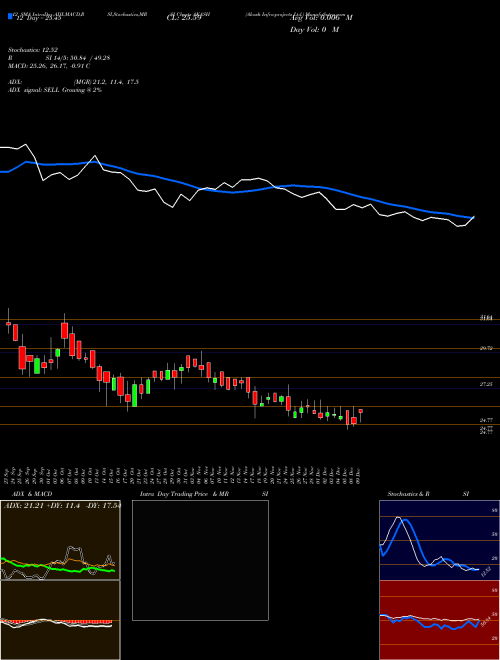The image size is (500, 660).
Task: Click the "Intra Day Trading Price & MR" heading
Action: click(x=185, y=494)
